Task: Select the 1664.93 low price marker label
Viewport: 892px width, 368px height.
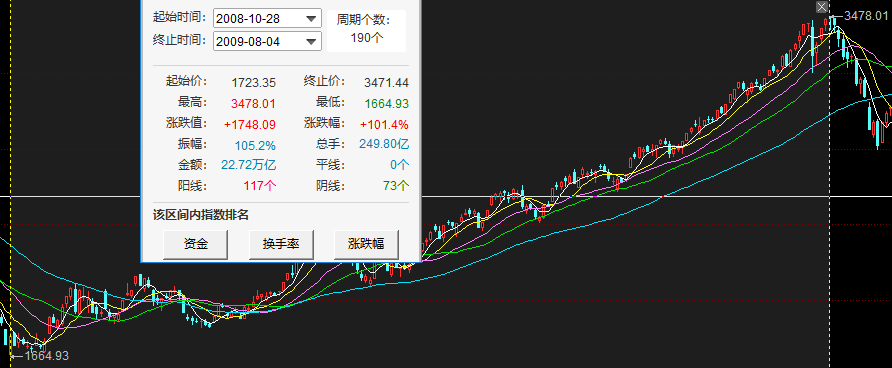Action: tap(46, 356)
